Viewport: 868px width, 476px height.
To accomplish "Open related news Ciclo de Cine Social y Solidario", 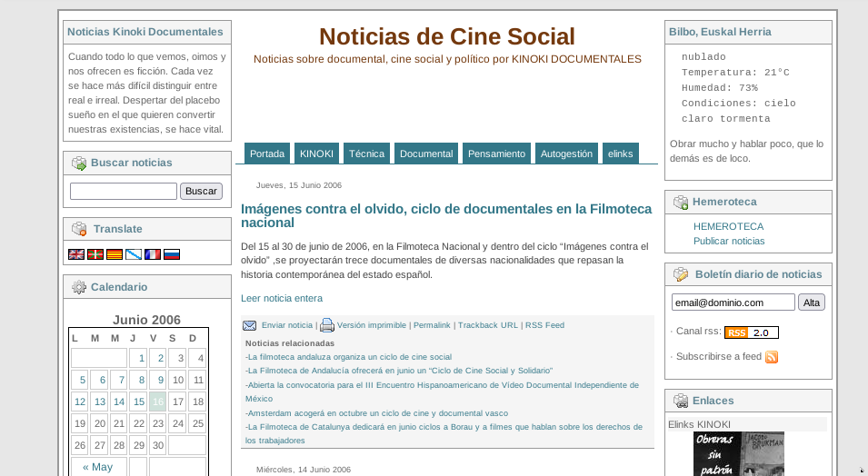I will coord(399,371).
